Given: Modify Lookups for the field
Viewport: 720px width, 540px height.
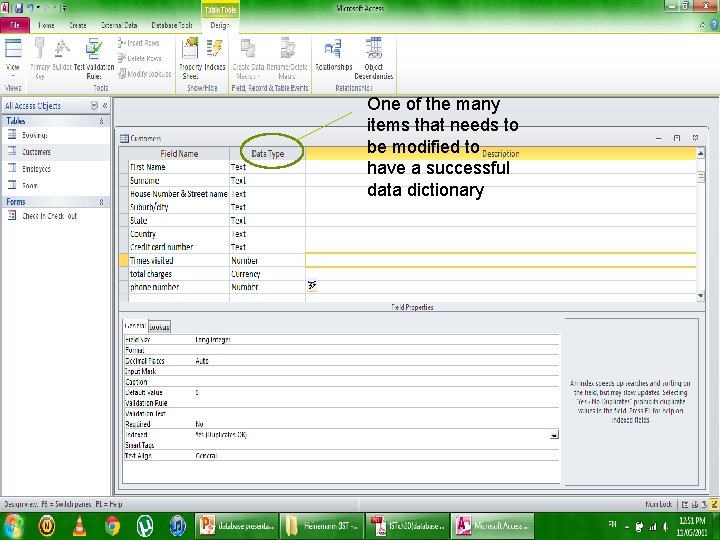Looking at the screenshot, I should 145,73.
